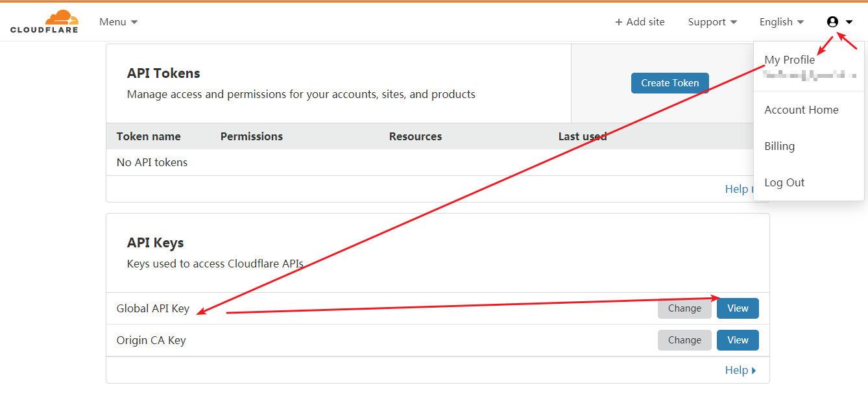868x396 pixels.
Task: Click 'Keys used to access Cloudflare APIs' text
Action: (215, 264)
